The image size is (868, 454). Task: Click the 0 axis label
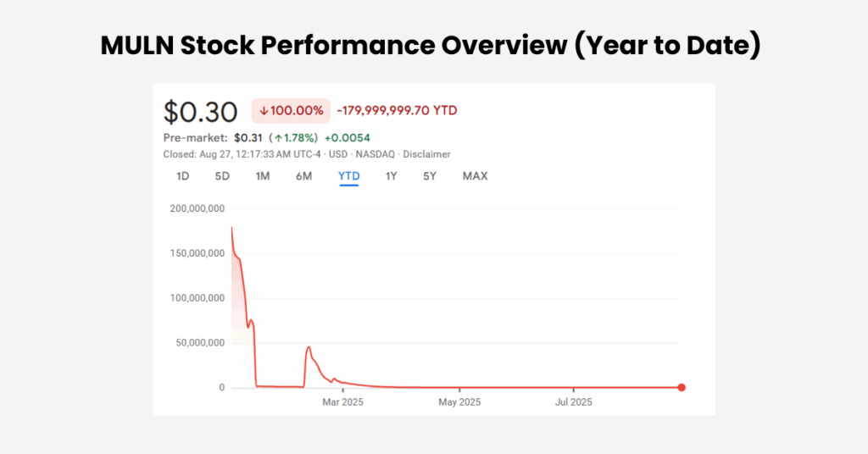(x=221, y=388)
